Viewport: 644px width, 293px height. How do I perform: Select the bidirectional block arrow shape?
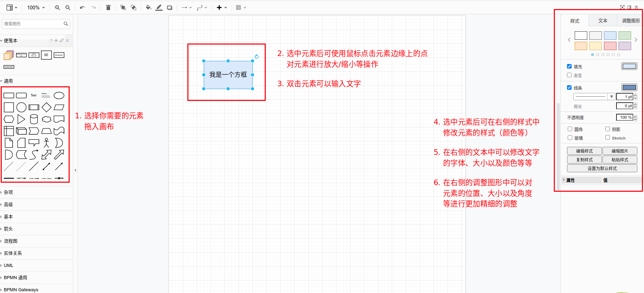click(46, 155)
